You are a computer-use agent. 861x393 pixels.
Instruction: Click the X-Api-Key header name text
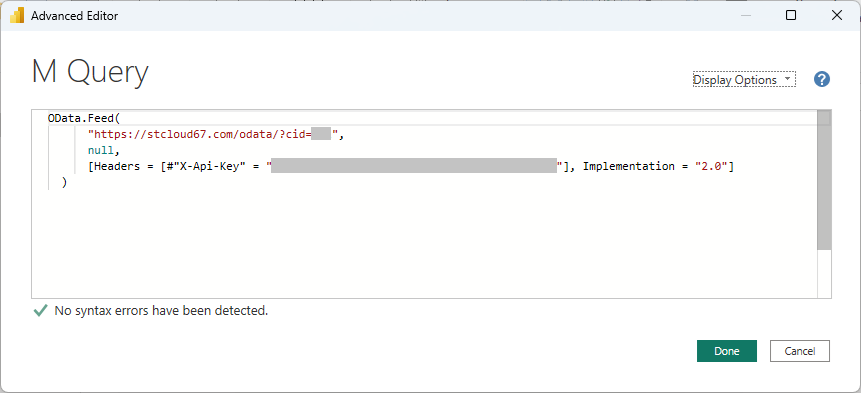tap(210, 166)
